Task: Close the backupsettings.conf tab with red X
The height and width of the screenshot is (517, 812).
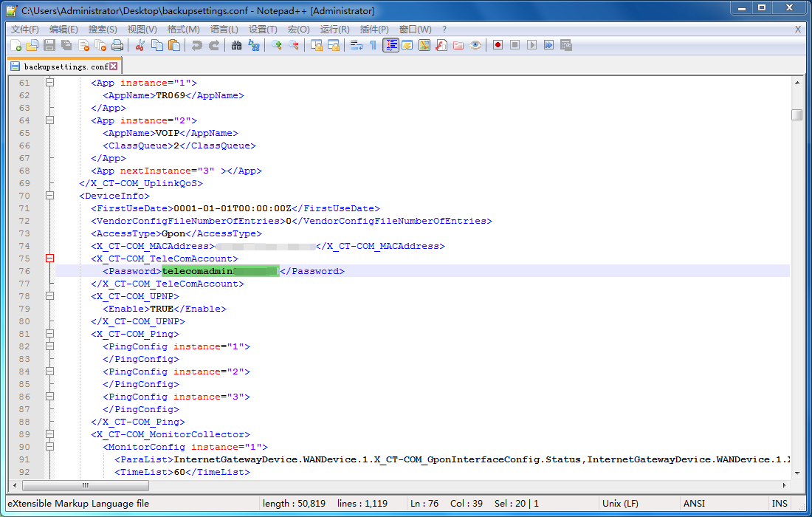Action: pyautogui.click(x=114, y=66)
